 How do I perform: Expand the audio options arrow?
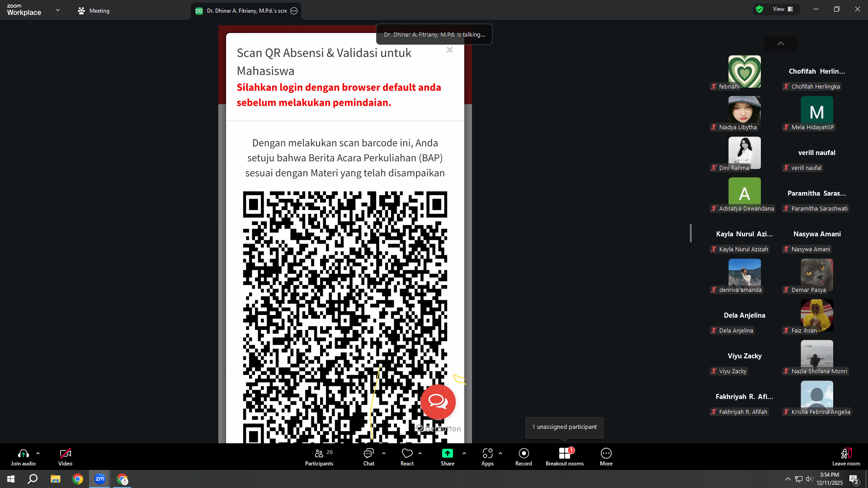[38, 453]
